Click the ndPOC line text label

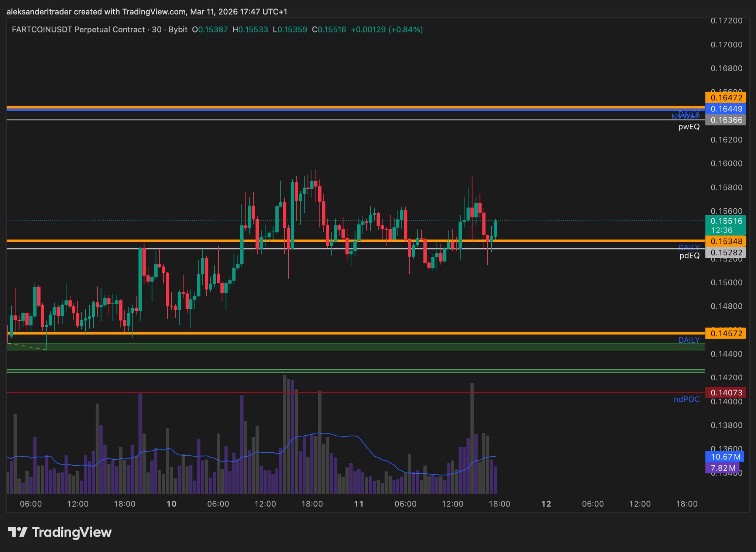pyautogui.click(x=686, y=399)
